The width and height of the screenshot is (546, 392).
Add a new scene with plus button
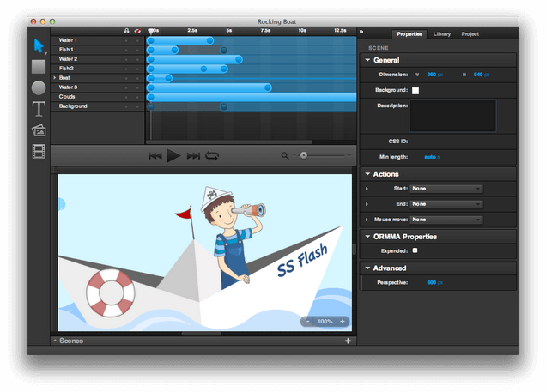tap(348, 341)
